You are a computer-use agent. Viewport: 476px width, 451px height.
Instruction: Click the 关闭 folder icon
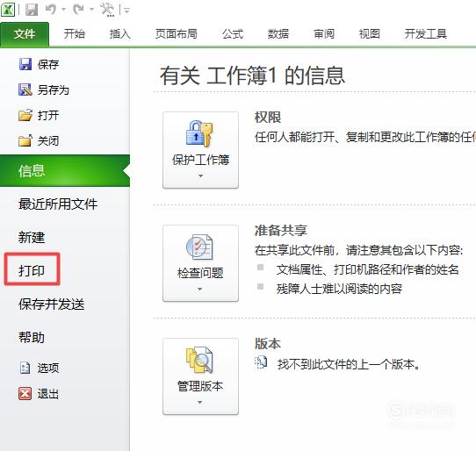point(25,140)
